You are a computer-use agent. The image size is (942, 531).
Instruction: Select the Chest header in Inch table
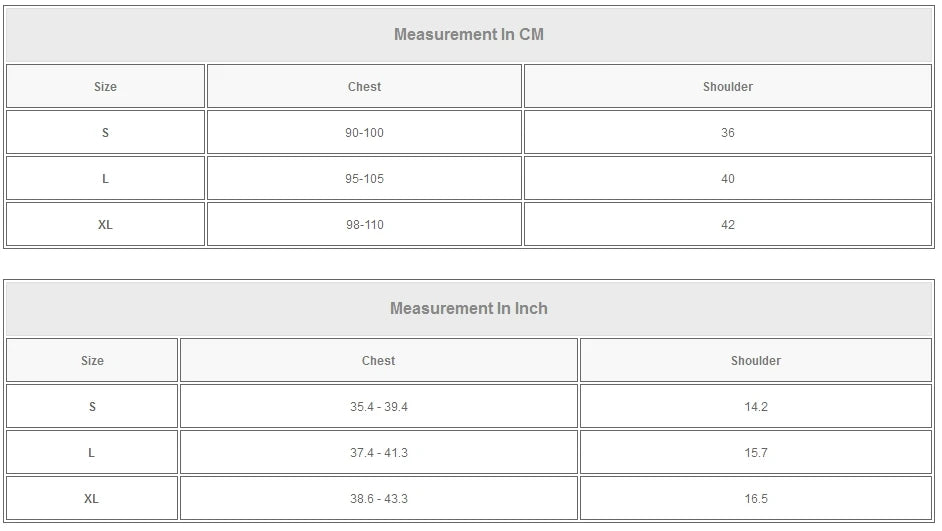tap(378, 361)
